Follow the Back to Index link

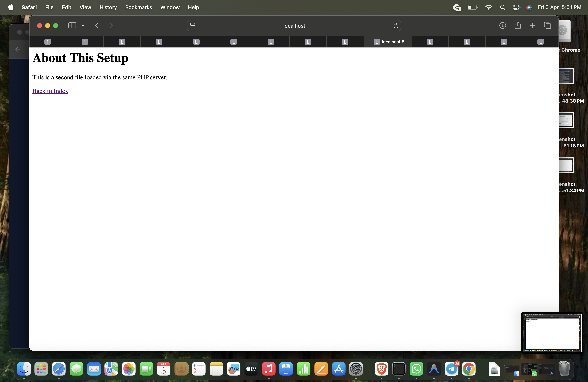[50, 91]
